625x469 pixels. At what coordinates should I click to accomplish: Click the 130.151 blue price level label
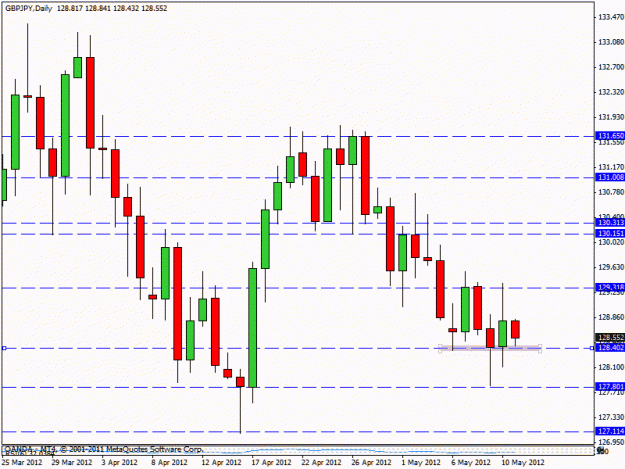pos(610,234)
